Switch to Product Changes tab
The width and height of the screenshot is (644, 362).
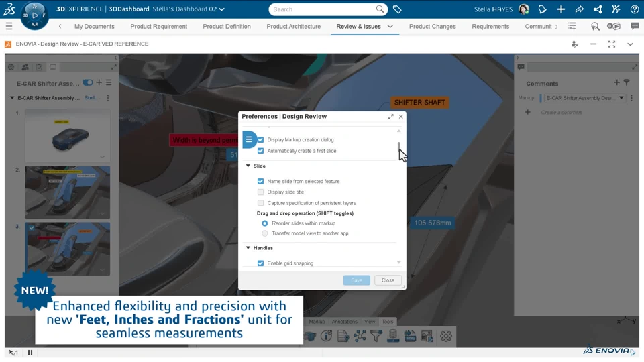coord(433,27)
